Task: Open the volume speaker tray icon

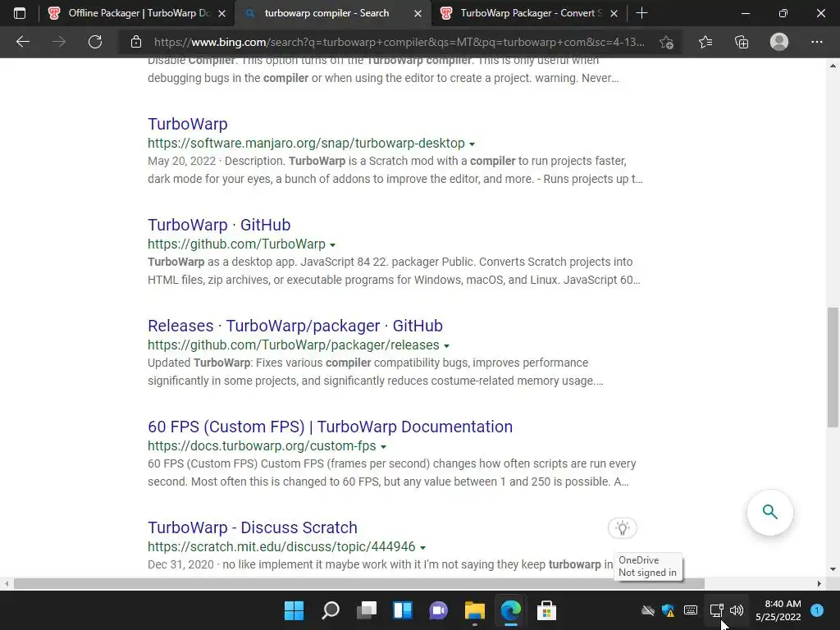Action: coord(737,610)
